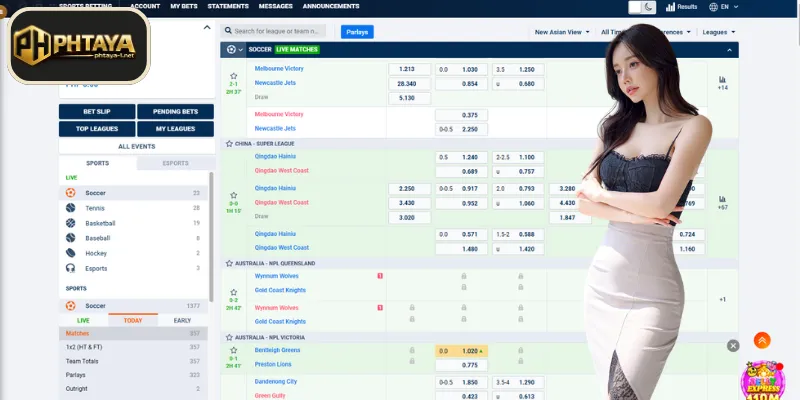Image resolution: width=800 pixels, height=400 pixels.
Task: Select Outright market row
Action: tap(133, 388)
